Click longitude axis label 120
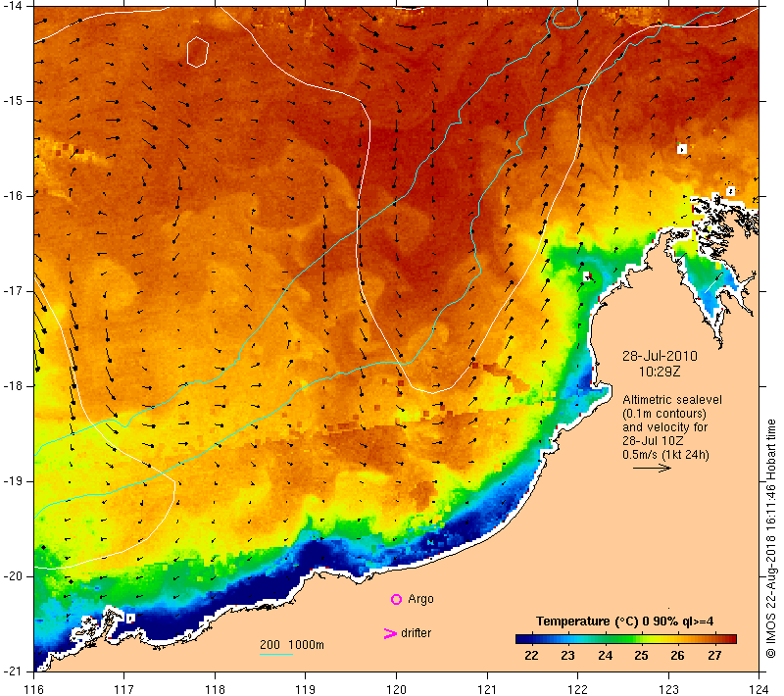The image size is (784, 696). tap(397, 689)
